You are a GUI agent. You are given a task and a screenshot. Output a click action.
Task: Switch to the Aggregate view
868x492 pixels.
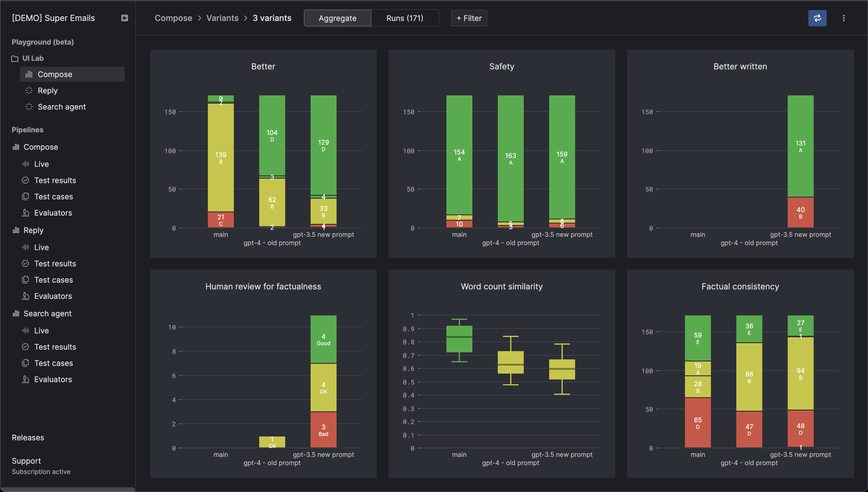click(337, 18)
